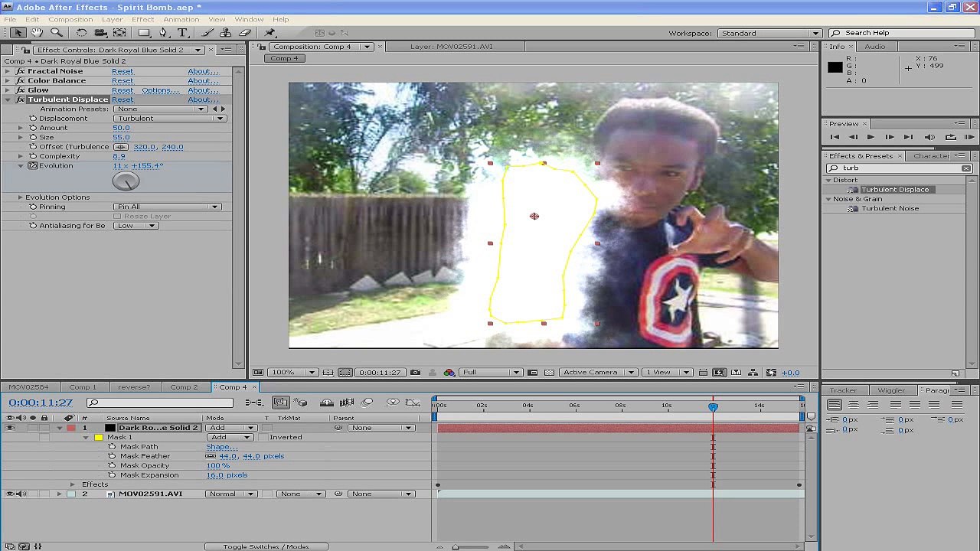Open Workspace Standard dropdown

(x=769, y=33)
